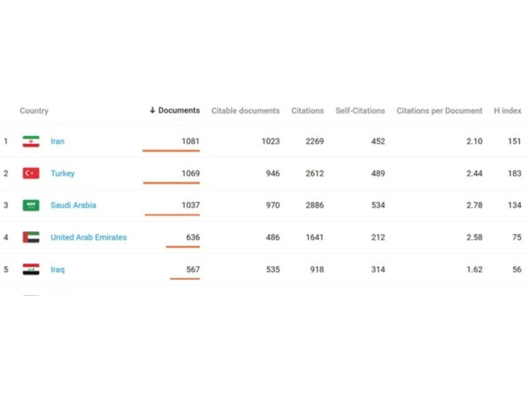
Task: Open the Iraq country link
Action: (57, 269)
